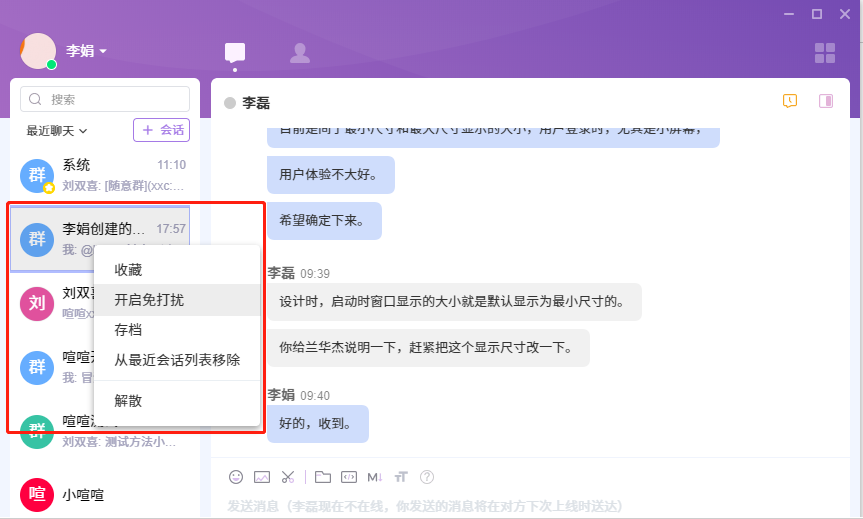The image size is (863, 519).
Task: Open the apps grid icon
Action: 825,53
